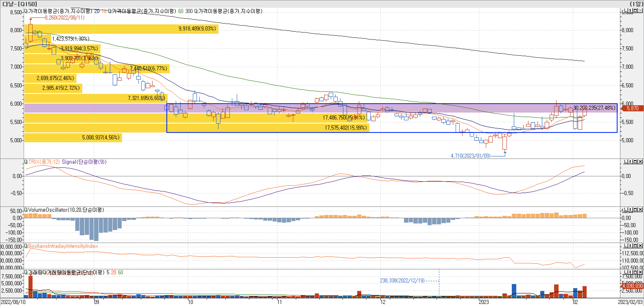644x306 pixels.
Task: Click the vertical bar icon in TRIX panel
Action: (630, 162)
